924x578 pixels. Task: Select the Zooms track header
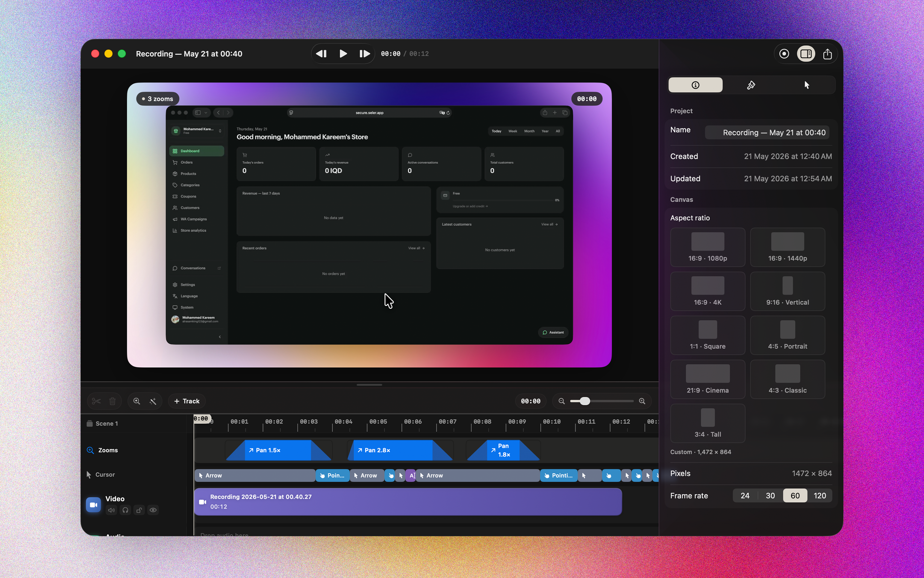[x=134, y=450]
